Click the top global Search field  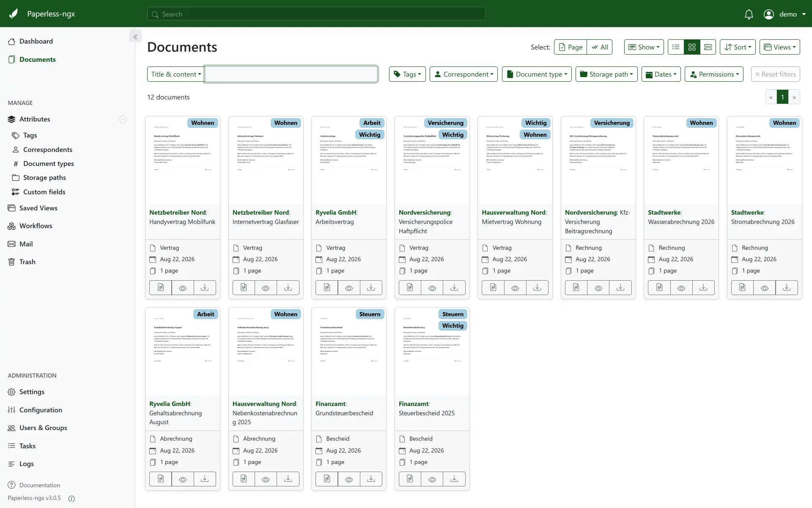tap(316, 14)
